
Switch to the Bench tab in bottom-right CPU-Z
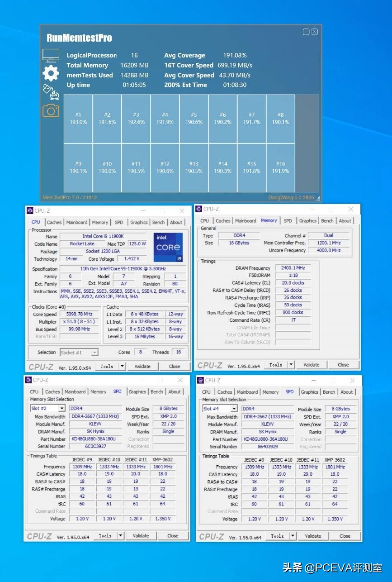tap(329, 392)
